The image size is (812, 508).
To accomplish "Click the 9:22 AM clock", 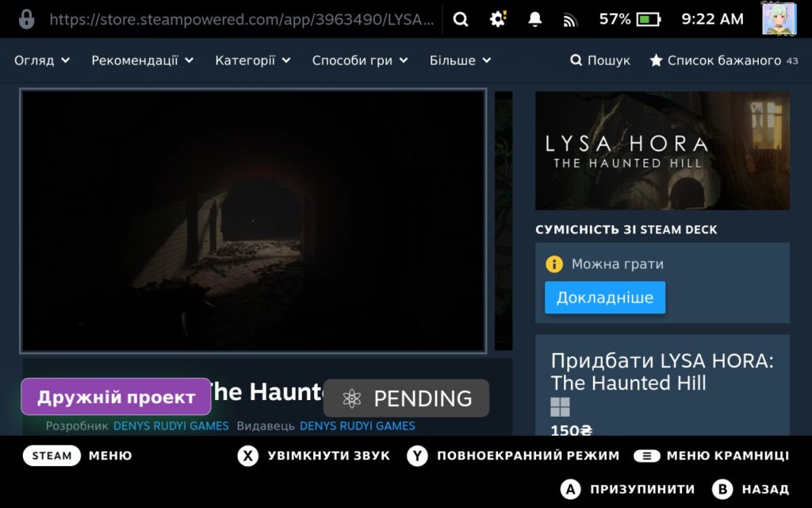I will pos(712,20).
